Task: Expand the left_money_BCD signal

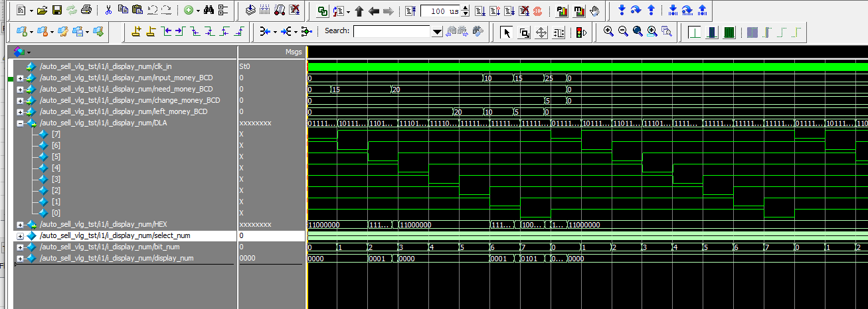Action: click(20, 112)
